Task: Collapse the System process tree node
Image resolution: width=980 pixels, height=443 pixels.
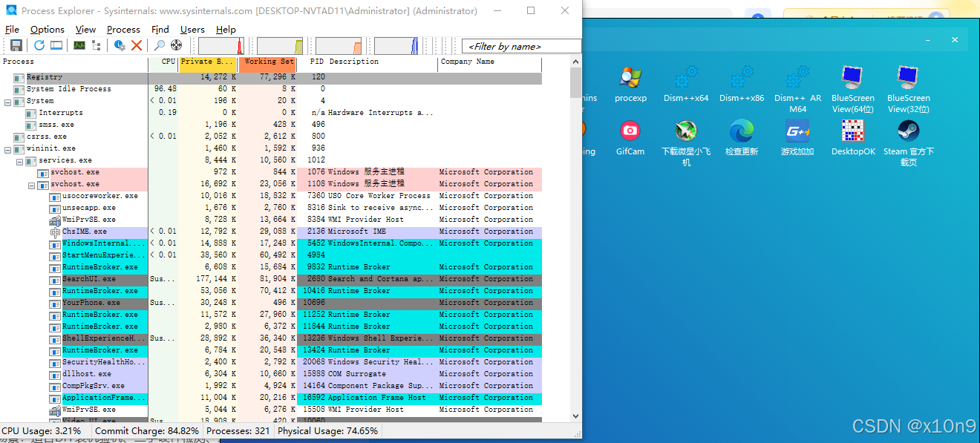Action: pyautogui.click(x=7, y=101)
